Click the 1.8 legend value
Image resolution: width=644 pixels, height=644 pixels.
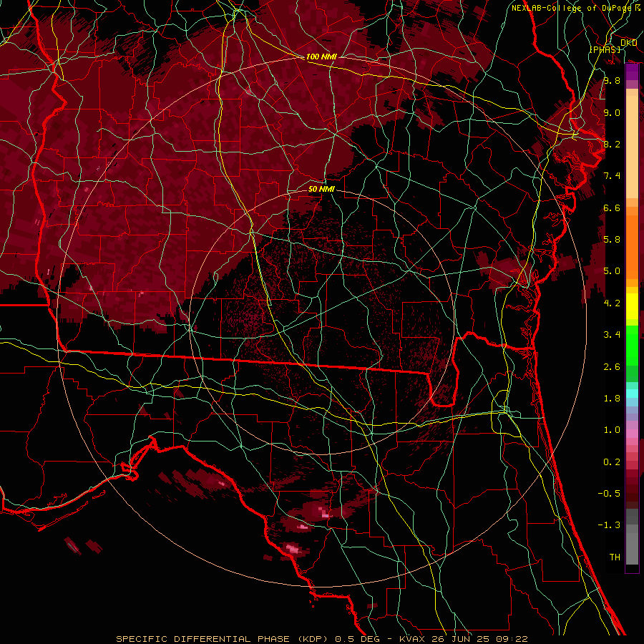pyautogui.click(x=612, y=399)
